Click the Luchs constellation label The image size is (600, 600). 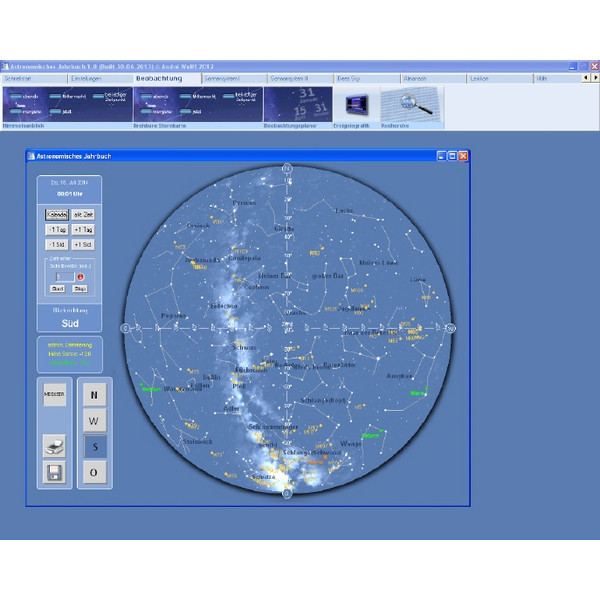(344, 210)
